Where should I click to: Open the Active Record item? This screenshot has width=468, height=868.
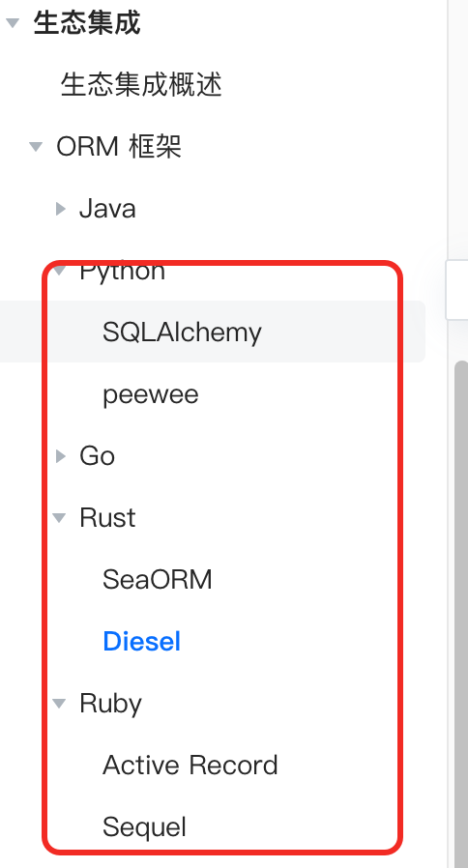190,765
